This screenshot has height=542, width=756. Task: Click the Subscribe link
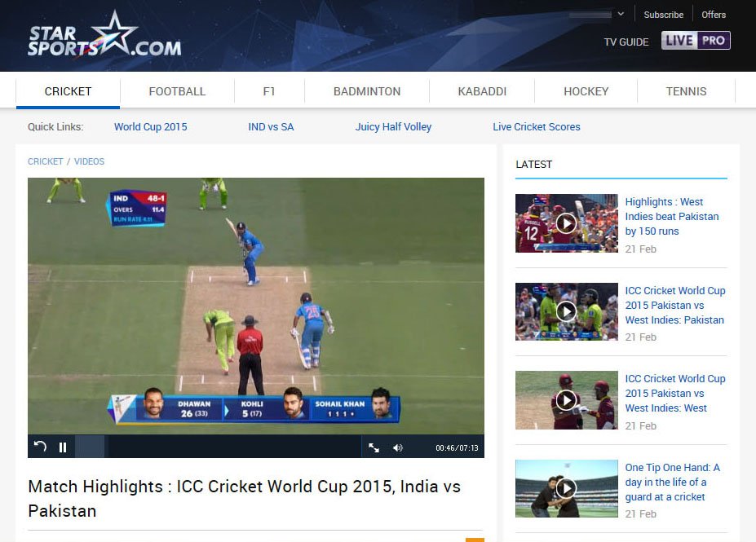[x=663, y=15]
